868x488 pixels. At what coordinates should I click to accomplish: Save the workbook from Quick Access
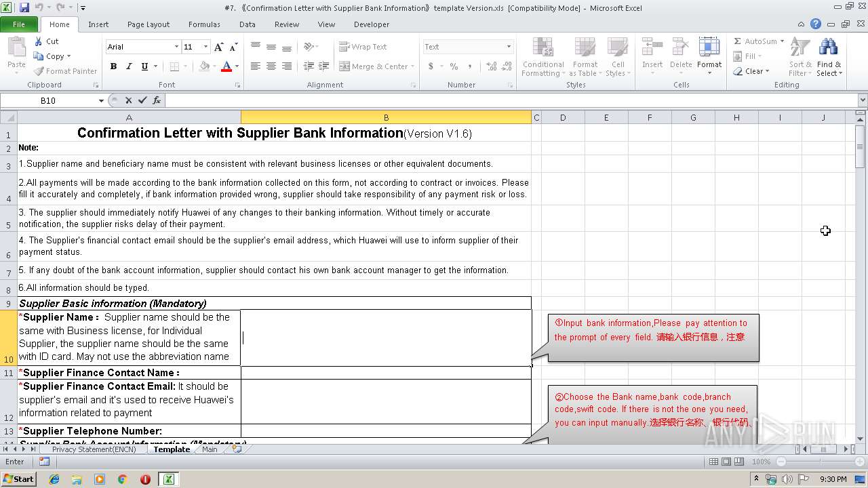(x=24, y=7)
